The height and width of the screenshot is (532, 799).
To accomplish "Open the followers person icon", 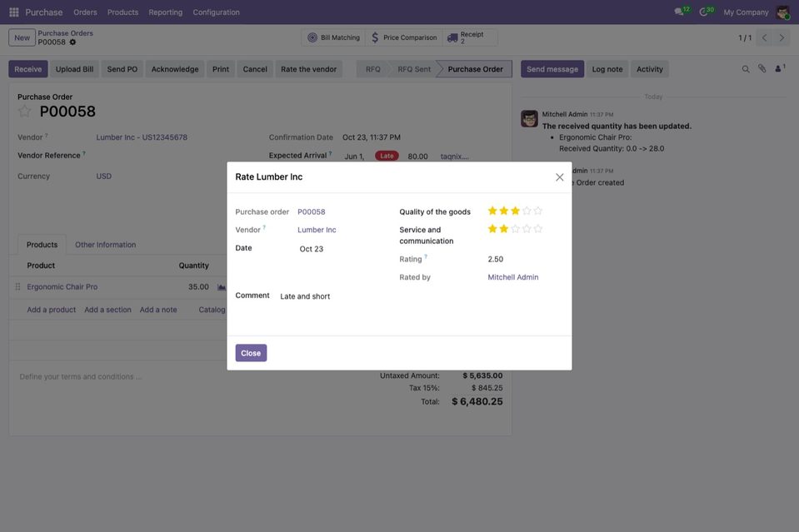I will click(780, 68).
